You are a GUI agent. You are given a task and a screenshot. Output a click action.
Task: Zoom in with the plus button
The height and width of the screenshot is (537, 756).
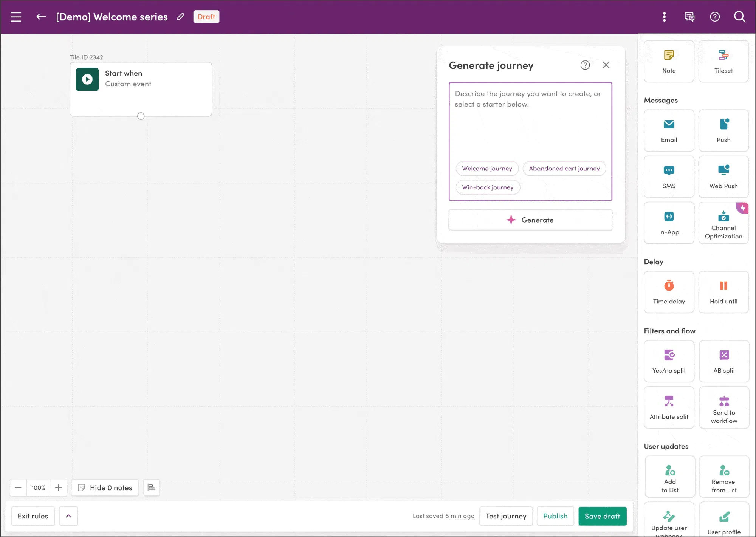click(x=58, y=487)
